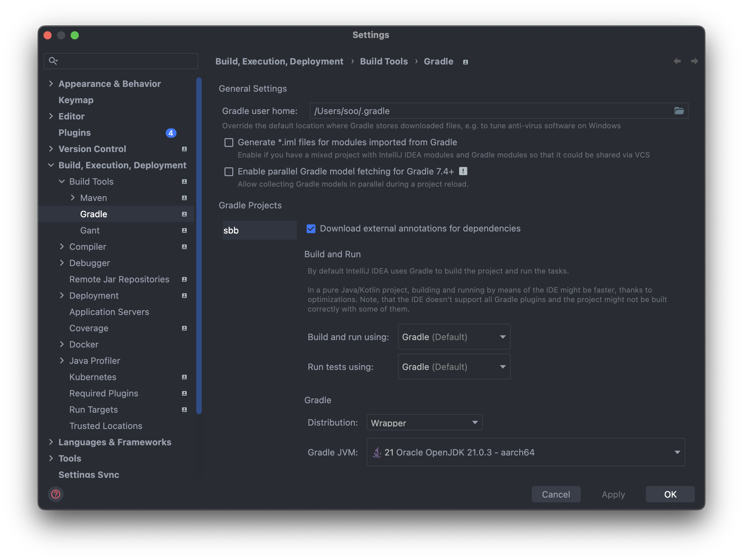Select the sbb Gradle project
Viewport: 743px width, 560px height.
point(259,230)
